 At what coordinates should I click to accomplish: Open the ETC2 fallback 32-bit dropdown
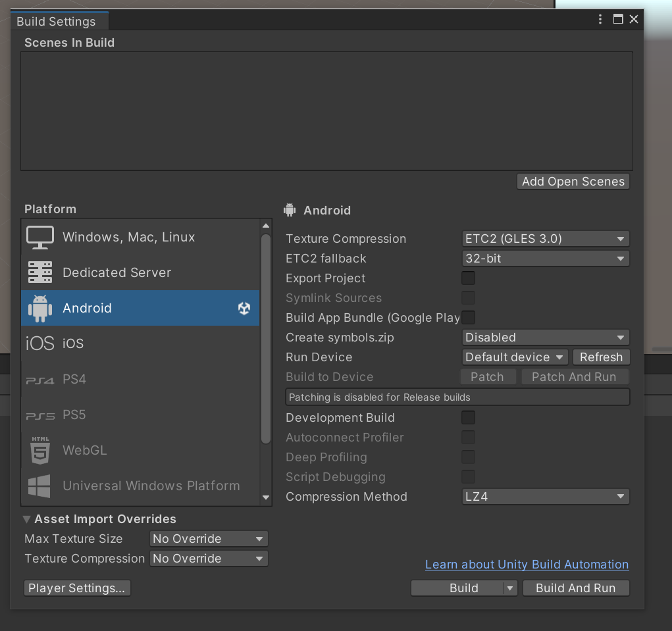point(546,259)
